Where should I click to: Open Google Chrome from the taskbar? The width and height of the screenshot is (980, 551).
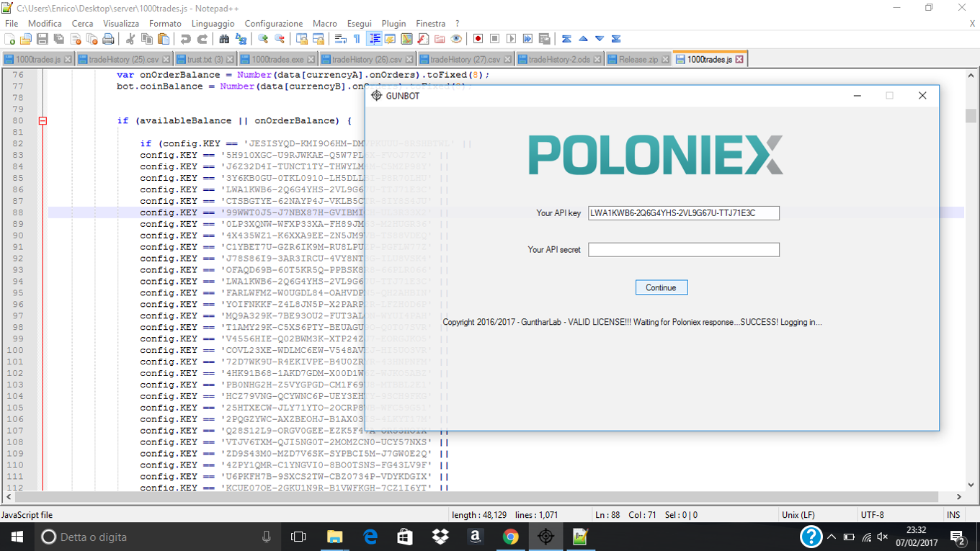click(x=510, y=537)
